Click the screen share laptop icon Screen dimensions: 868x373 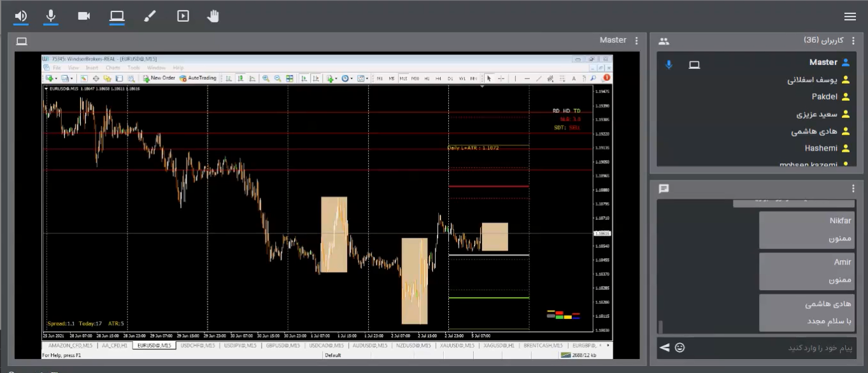click(117, 16)
